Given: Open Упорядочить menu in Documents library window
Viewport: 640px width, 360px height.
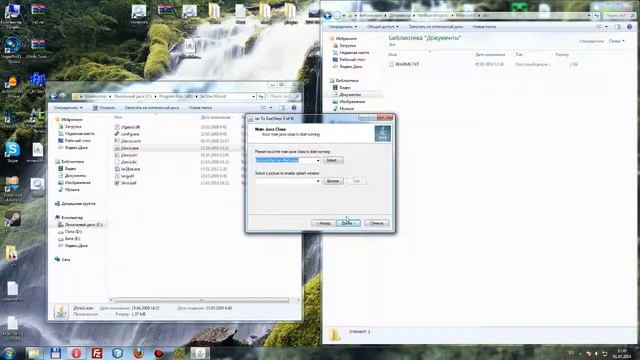Looking at the screenshot, I should coord(343,27).
